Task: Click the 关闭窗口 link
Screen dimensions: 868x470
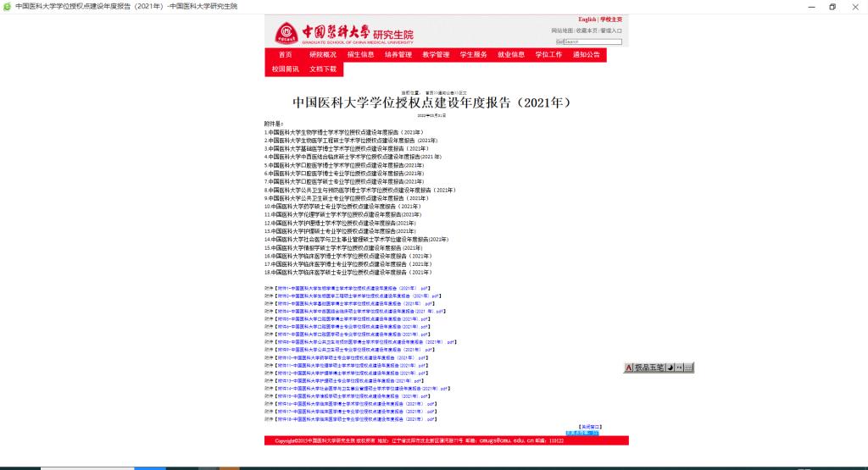Action: 590,426
